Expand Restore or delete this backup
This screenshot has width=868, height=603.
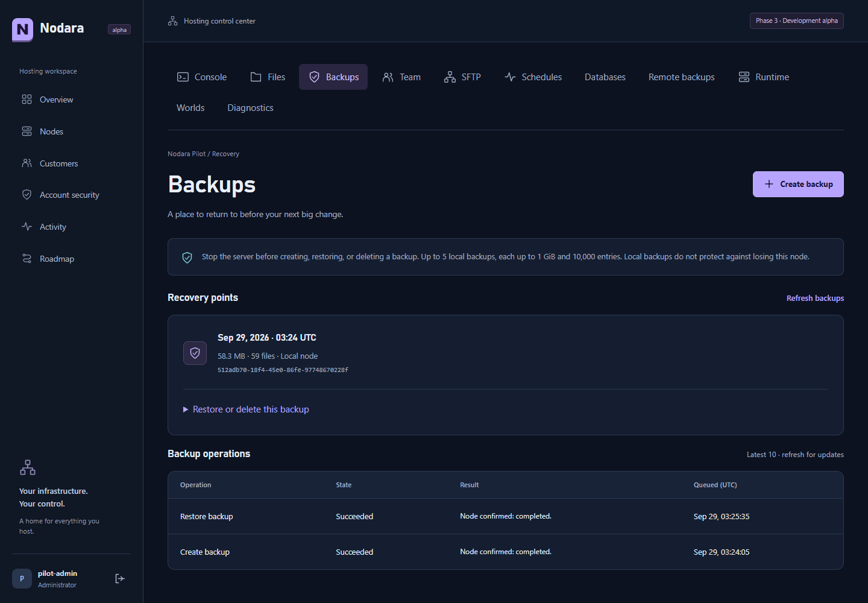pyautogui.click(x=246, y=409)
